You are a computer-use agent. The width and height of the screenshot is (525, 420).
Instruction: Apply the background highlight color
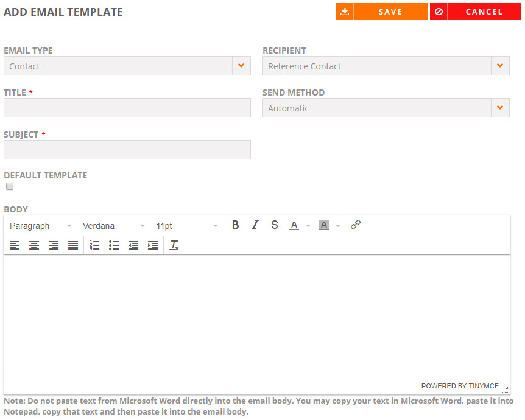pos(324,225)
